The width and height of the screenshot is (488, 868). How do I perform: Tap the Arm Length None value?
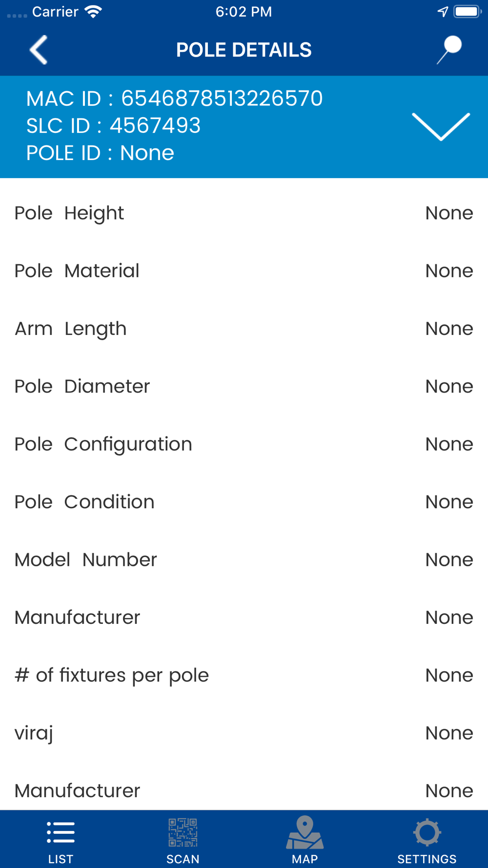coord(449,329)
